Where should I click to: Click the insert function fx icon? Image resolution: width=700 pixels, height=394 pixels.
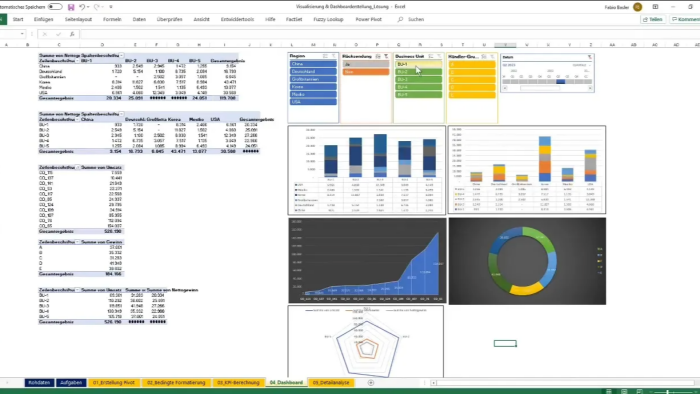pos(72,34)
